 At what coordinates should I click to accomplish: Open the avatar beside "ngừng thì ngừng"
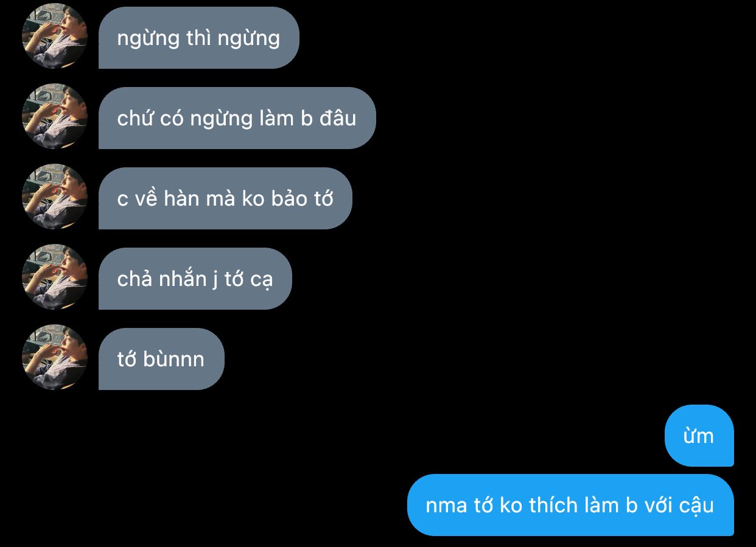[55, 36]
